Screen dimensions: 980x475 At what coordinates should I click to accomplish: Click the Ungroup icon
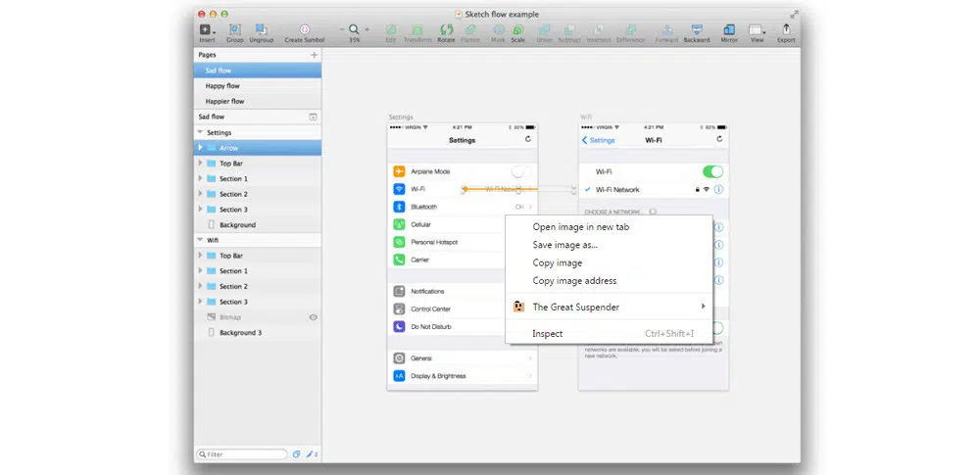(x=262, y=30)
